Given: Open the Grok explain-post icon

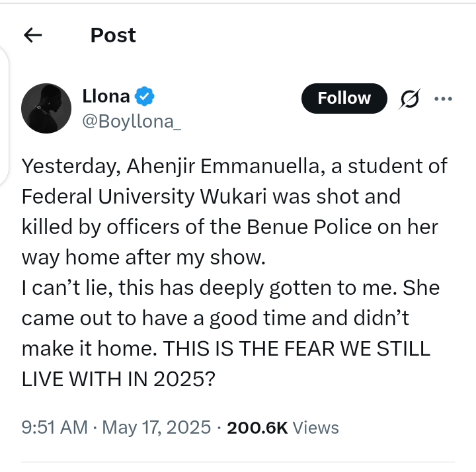Looking at the screenshot, I should tap(410, 99).
